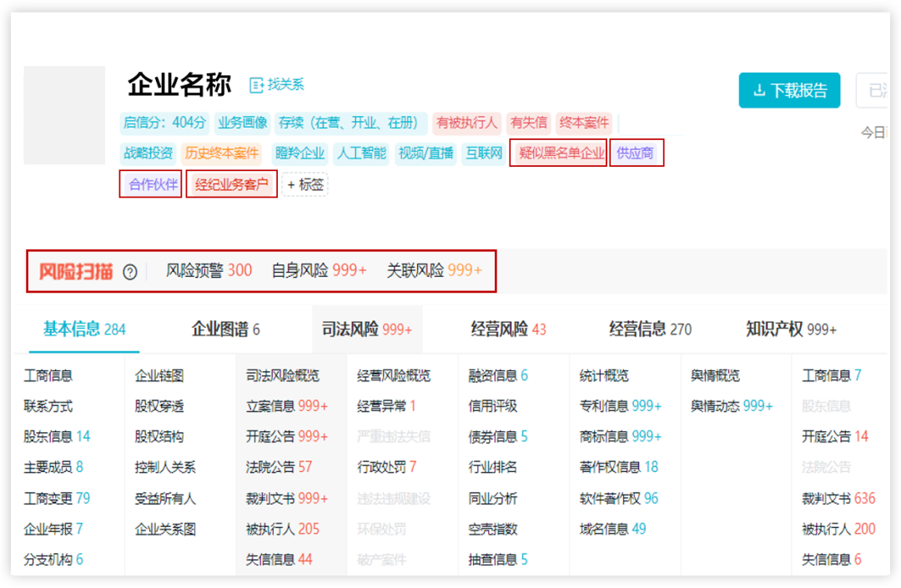Click the 视频/直播 tag
The height and width of the screenshot is (588, 901).
(x=425, y=153)
